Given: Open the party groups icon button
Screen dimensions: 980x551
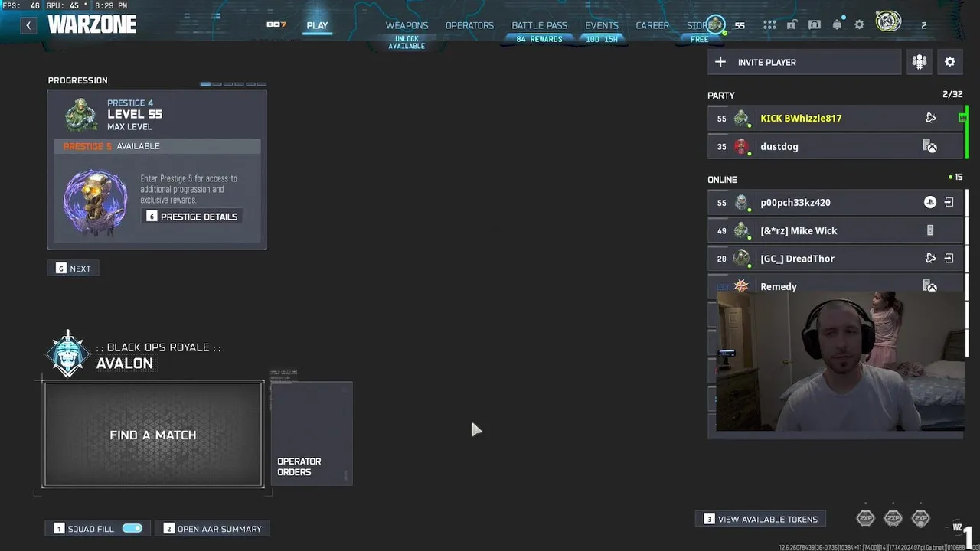Looking at the screenshot, I should point(920,62).
